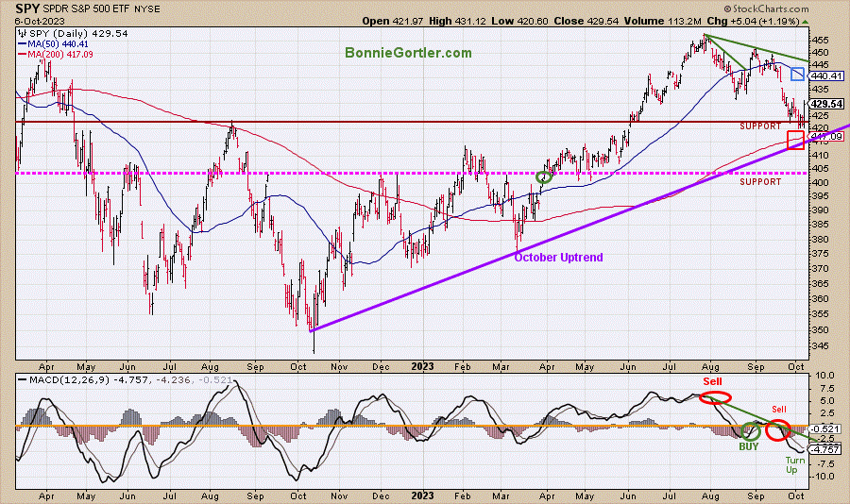
Task: Click the '375' price axis label
Action: pos(820,253)
